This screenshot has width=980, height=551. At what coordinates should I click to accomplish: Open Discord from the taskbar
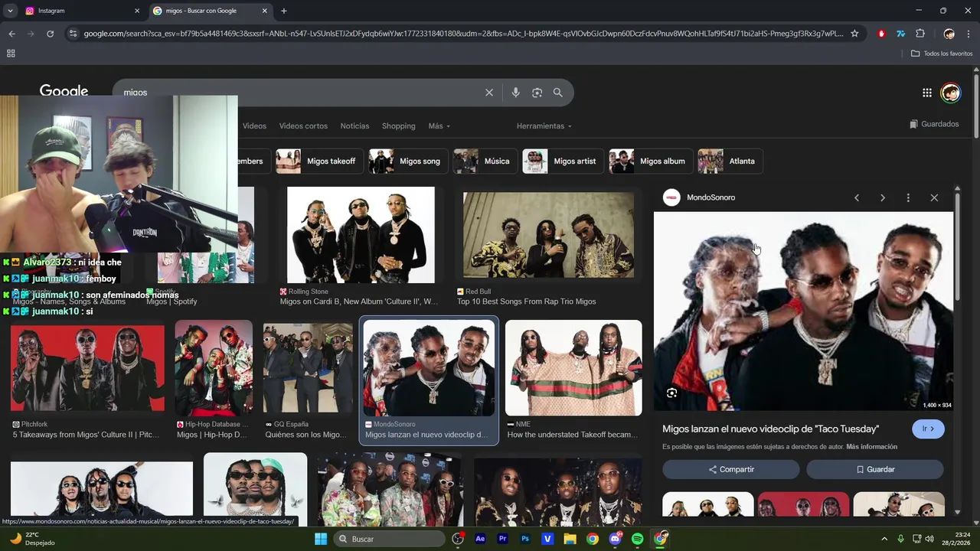tap(616, 539)
